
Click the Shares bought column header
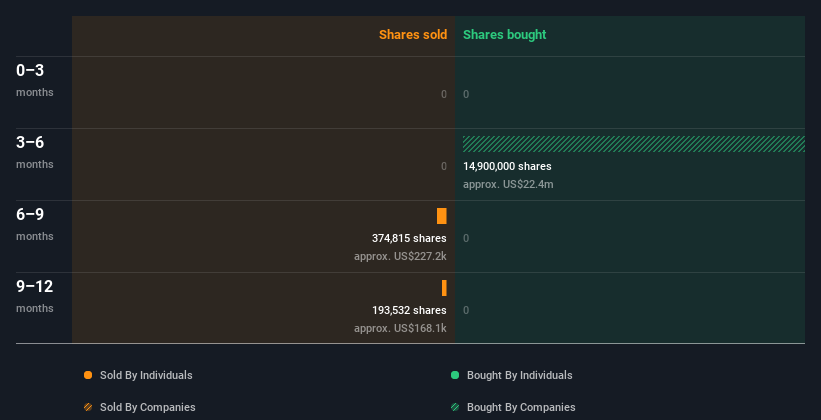pyautogui.click(x=505, y=35)
